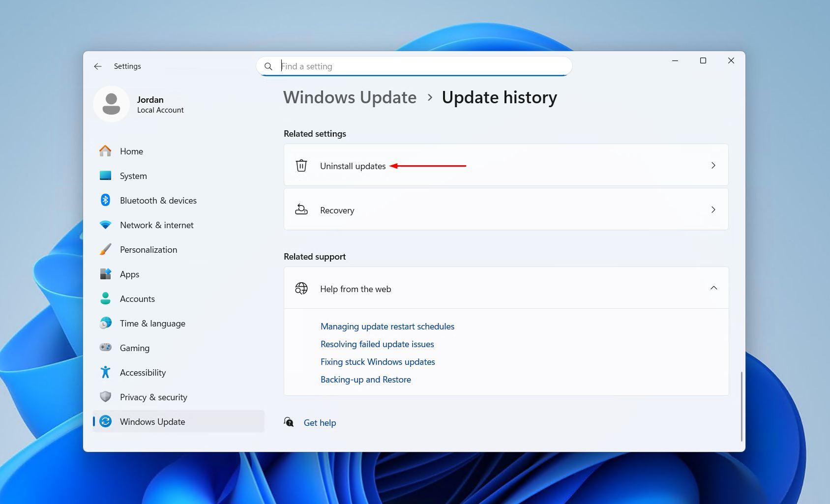Click the chevron on the Recovery row
This screenshot has width=830, height=504.
713,209
